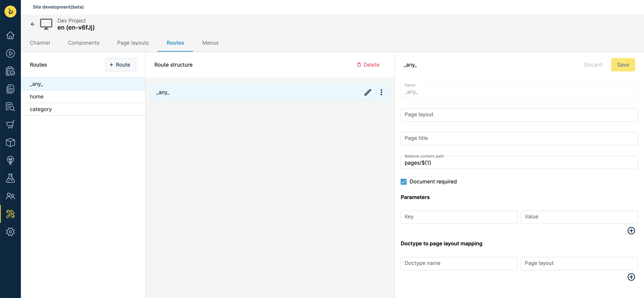Open the lab flask sidebar icon
The width and height of the screenshot is (644, 298).
click(x=10, y=178)
